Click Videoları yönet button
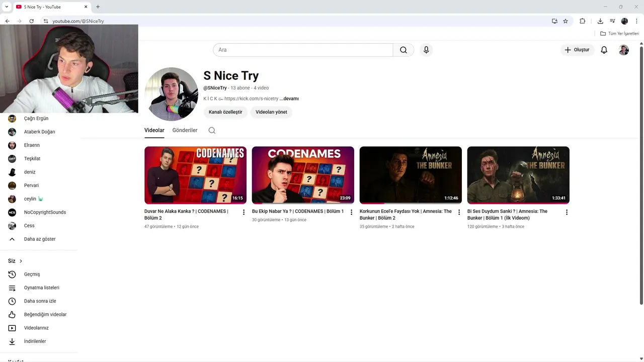Viewport: 644px width, 362px height. [x=271, y=112]
